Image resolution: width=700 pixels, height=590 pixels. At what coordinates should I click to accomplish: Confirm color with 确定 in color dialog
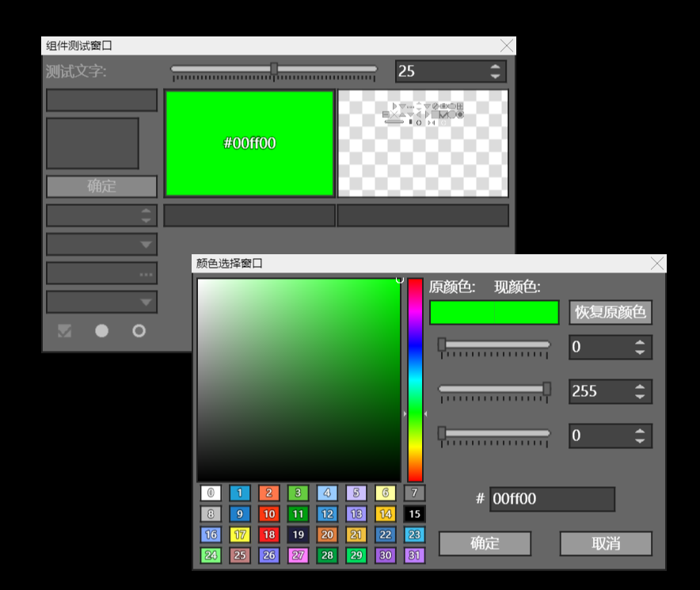pos(485,543)
